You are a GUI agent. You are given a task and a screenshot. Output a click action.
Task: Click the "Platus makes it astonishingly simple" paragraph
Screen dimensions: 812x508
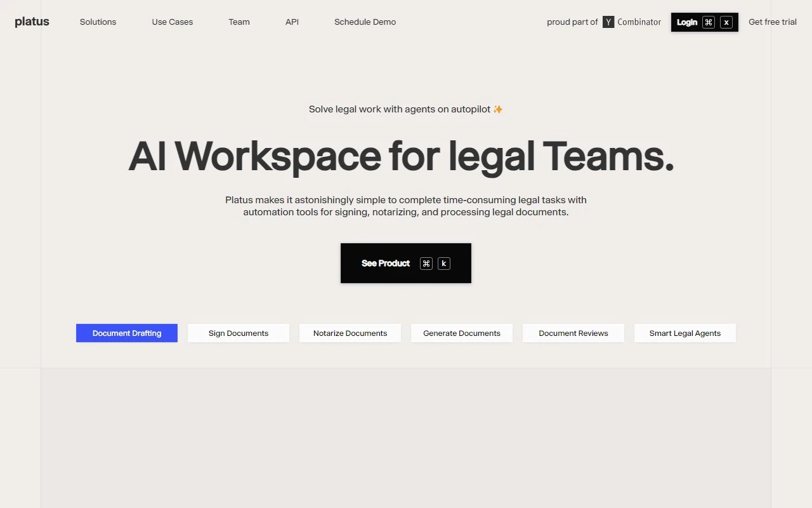coord(406,206)
